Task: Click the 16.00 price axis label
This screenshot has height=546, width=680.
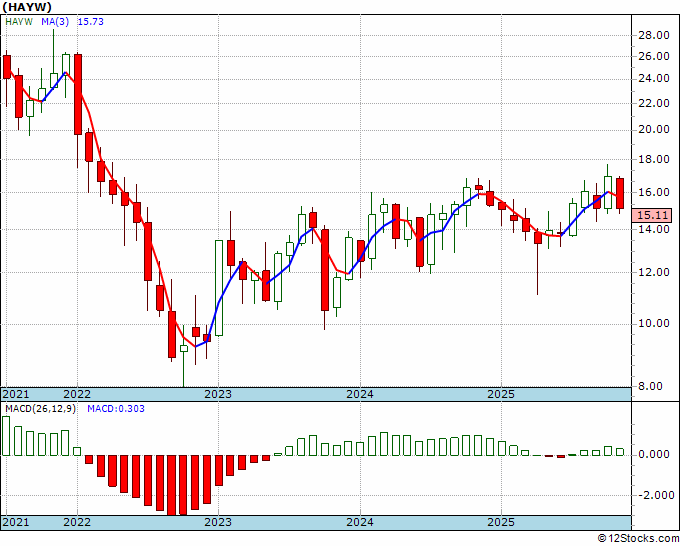Action: [x=654, y=192]
